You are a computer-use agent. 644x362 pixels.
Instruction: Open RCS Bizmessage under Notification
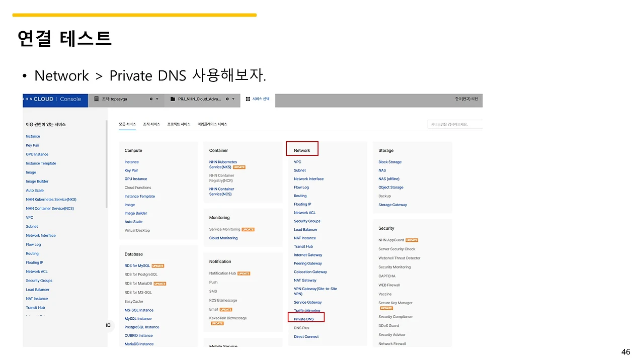(x=223, y=301)
